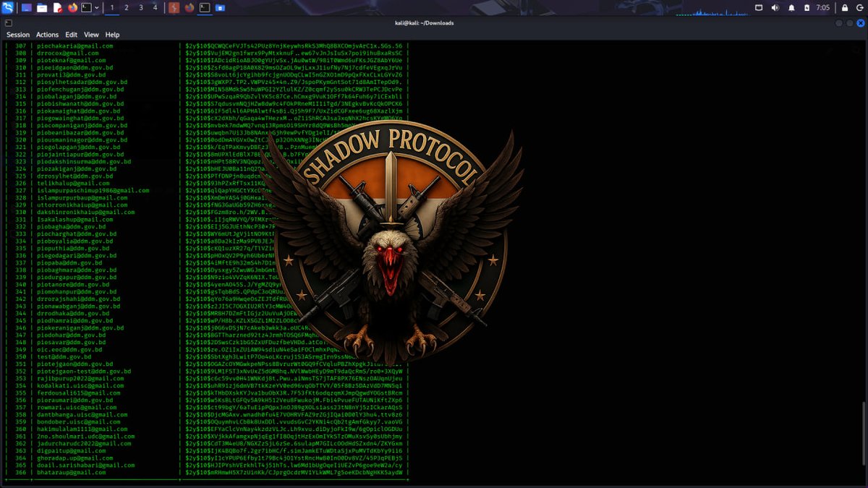The image size is (868, 488).
Task: Open the Help menu
Action: [x=112, y=35]
